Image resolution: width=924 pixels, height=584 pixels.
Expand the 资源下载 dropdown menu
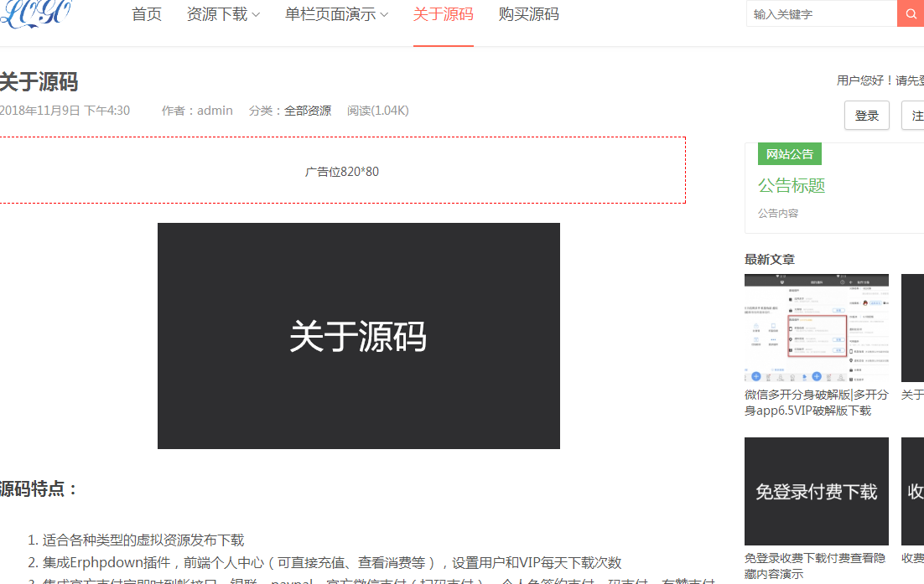point(223,14)
